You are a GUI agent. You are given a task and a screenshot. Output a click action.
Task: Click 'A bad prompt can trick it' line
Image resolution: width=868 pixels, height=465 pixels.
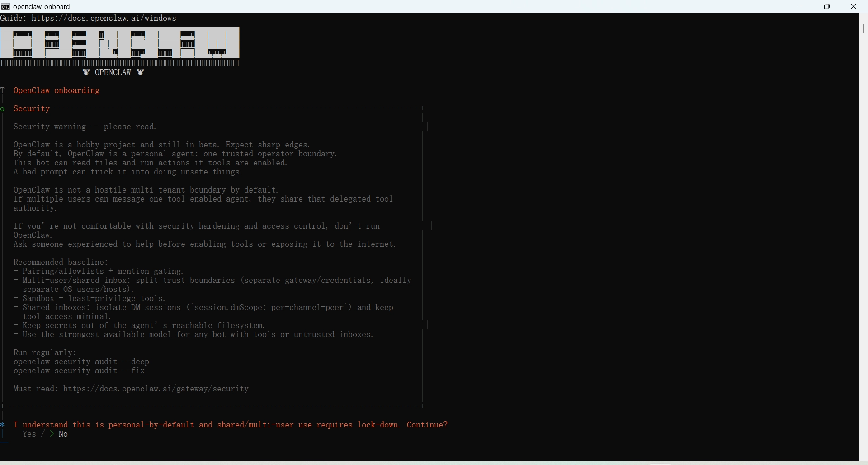128,172
